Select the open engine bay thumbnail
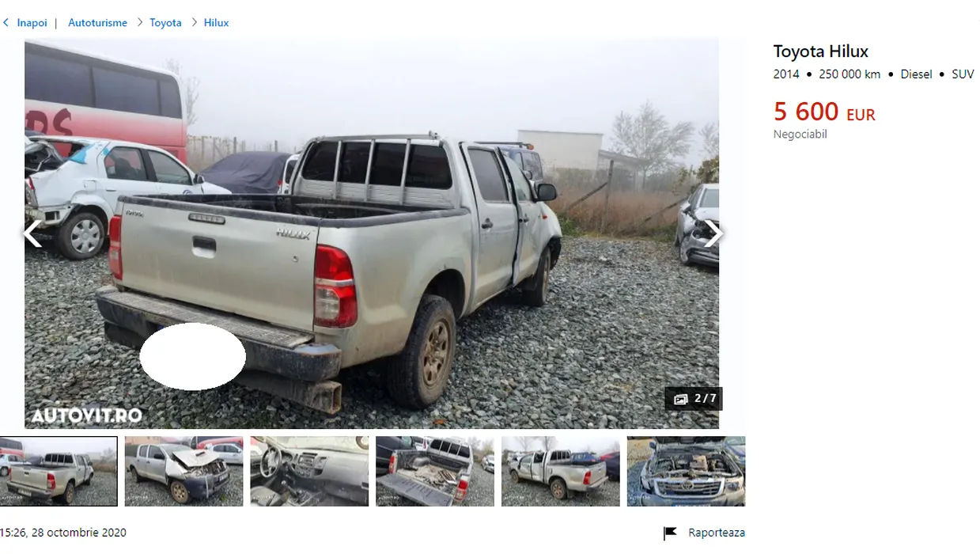This screenshot has height=554, width=980. (x=686, y=472)
